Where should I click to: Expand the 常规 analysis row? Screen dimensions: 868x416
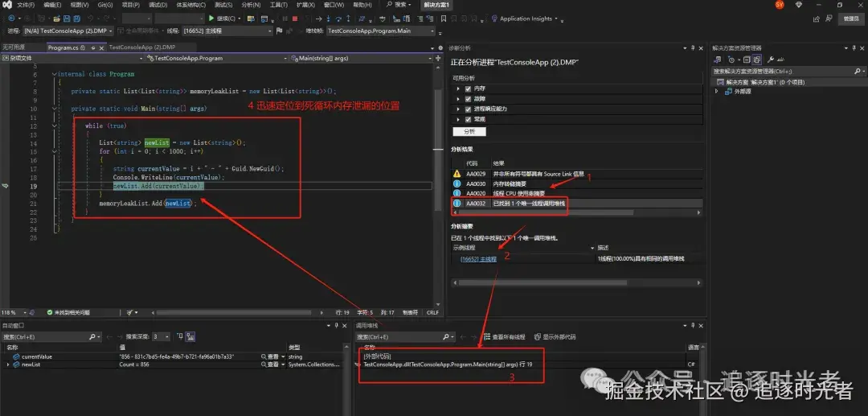[x=458, y=119]
